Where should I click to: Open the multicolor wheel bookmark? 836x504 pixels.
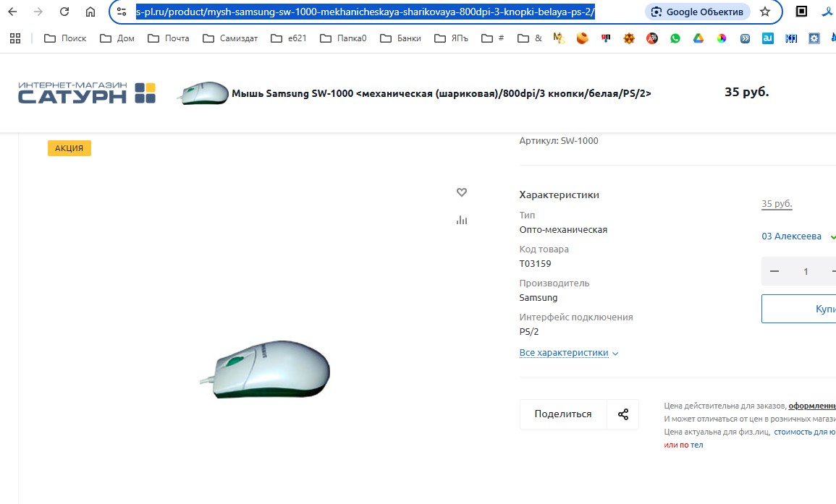[x=722, y=38]
